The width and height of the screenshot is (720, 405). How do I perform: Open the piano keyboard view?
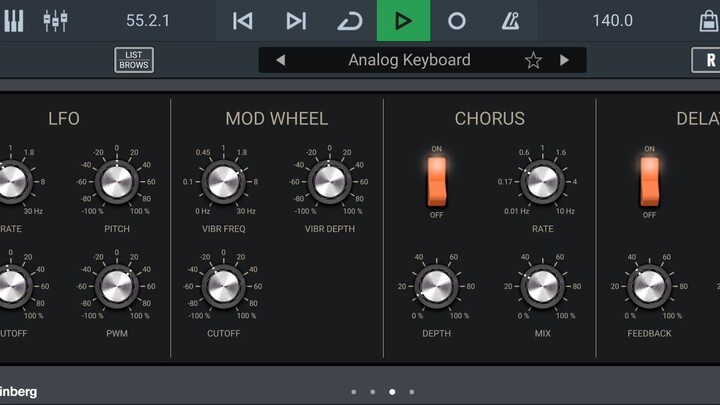tap(14, 21)
